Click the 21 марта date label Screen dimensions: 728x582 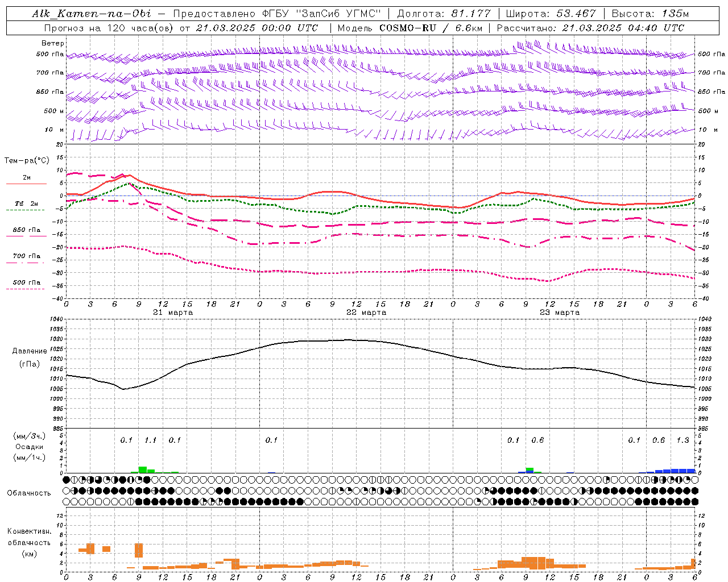(173, 313)
